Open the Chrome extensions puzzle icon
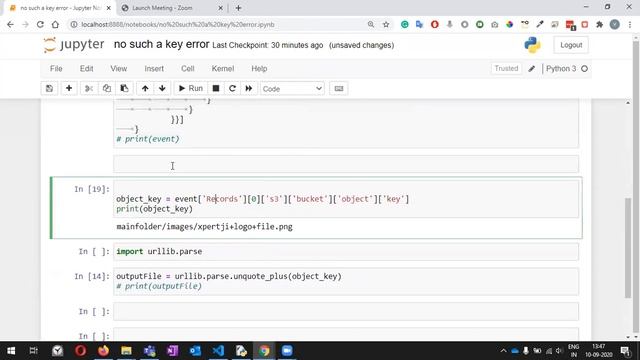This screenshot has height=360, width=640. click(599, 24)
